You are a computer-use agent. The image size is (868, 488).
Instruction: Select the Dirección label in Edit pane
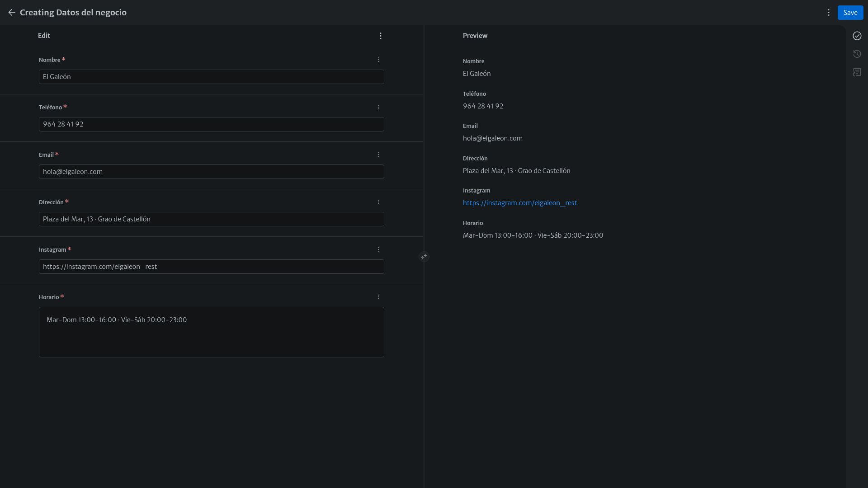click(x=52, y=202)
